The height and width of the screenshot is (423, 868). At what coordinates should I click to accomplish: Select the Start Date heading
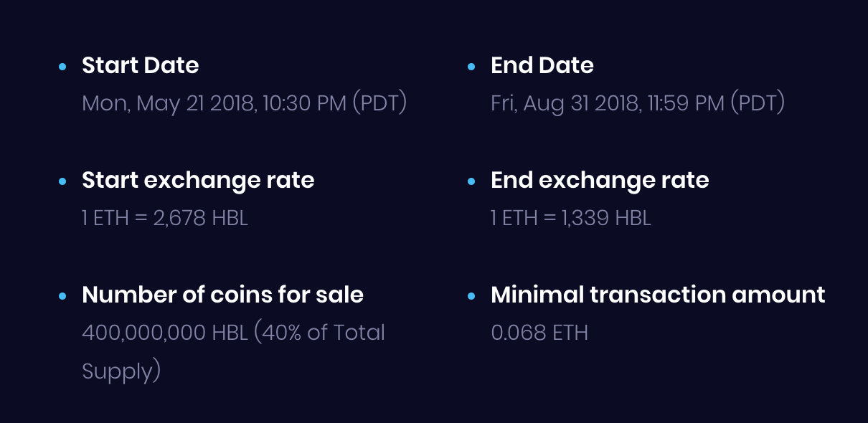point(141,65)
